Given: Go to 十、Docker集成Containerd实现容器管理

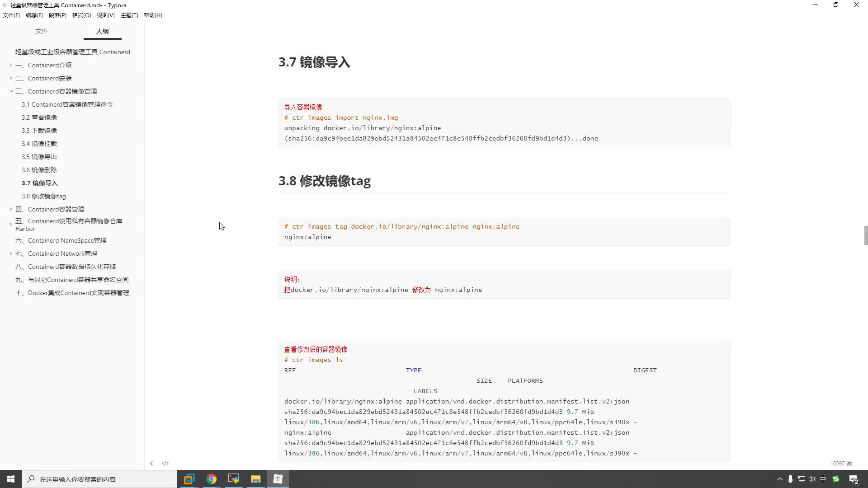Looking at the screenshot, I should (72, 293).
